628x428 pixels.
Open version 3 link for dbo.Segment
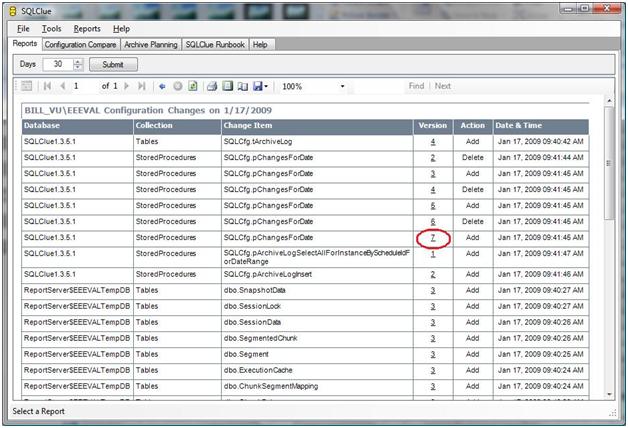tap(433, 355)
